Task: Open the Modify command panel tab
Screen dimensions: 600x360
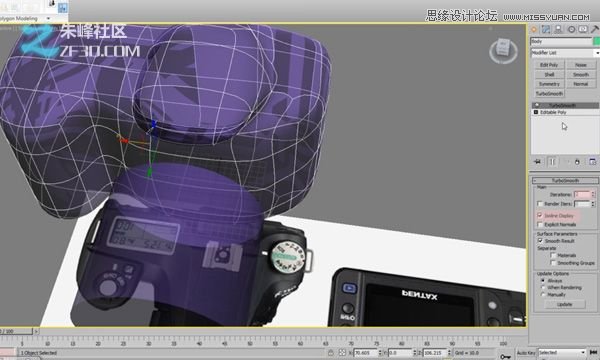Action: pyautogui.click(x=546, y=29)
